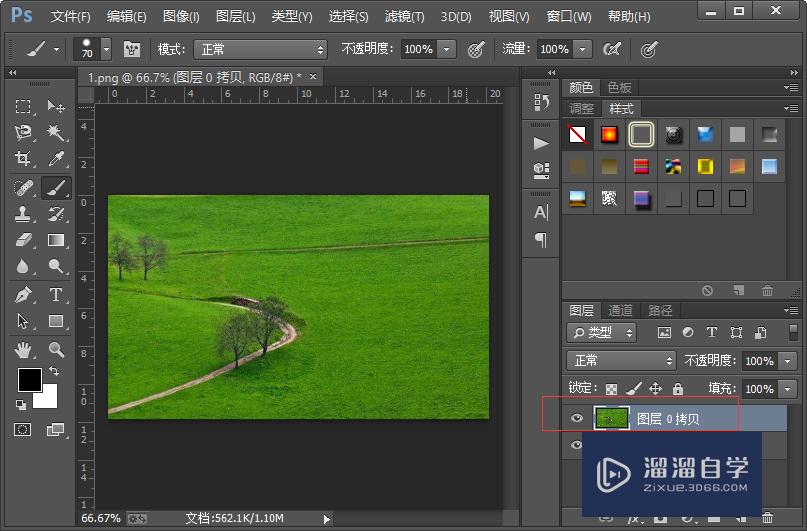Click the 66.67% zoom level field

tap(101, 518)
